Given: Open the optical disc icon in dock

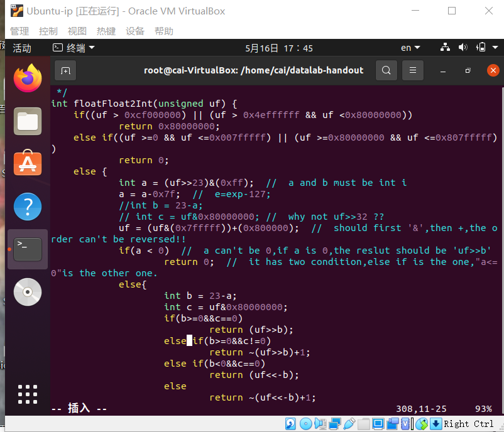Looking at the screenshot, I should point(28,292).
